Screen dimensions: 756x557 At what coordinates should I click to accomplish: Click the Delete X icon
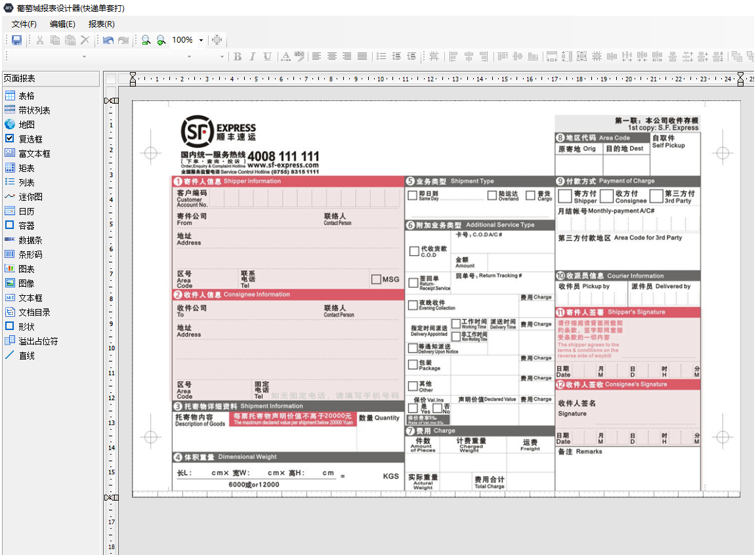tap(85, 40)
